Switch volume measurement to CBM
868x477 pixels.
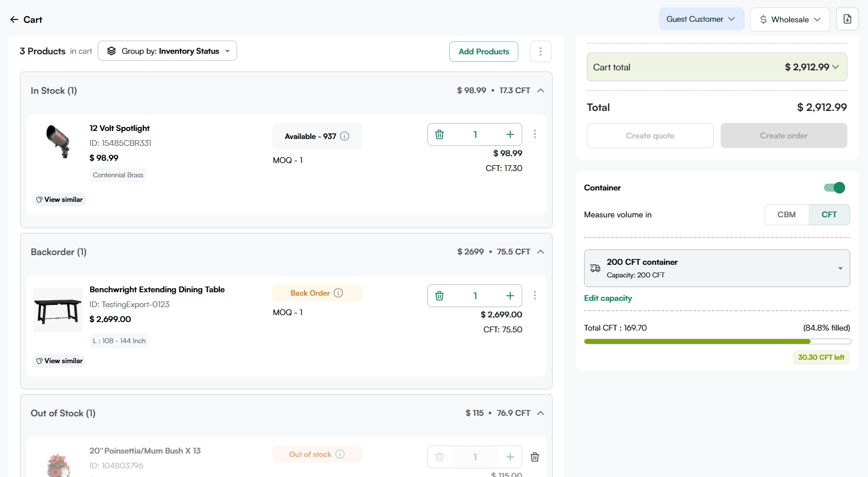pyautogui.click(x=786, y=214)
